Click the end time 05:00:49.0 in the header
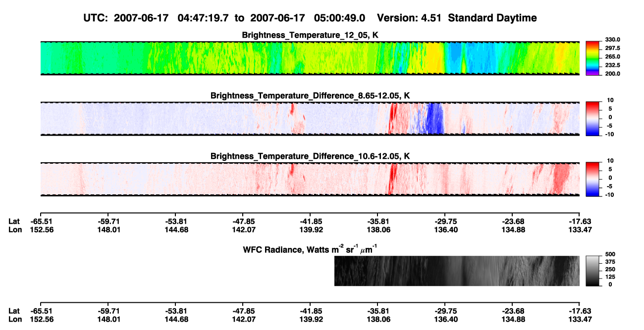The height and width of the screenshot is (330, 644). click(340, 18)
